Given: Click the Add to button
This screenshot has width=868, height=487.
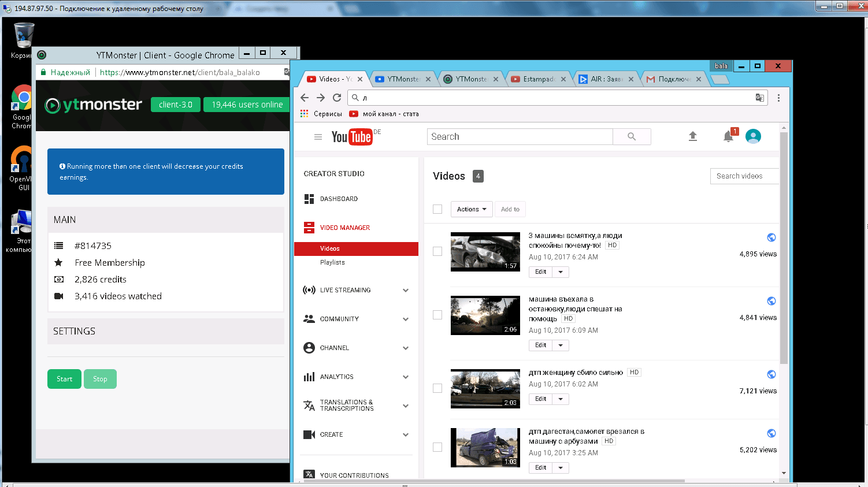Looking at the screenshot, I should click(x=510, y=209).
